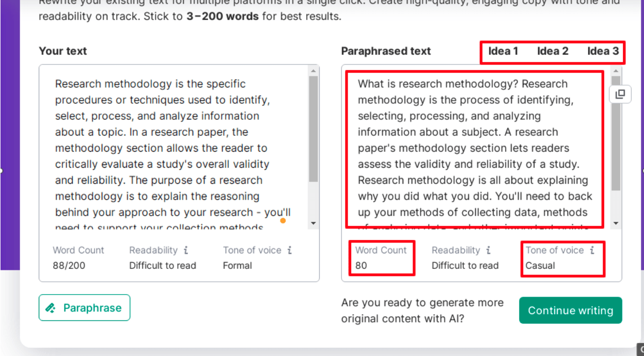644x356 pixels.
Task: Click up arrow of Paraphrased text scrollbar
Action: tap(616, 70)
